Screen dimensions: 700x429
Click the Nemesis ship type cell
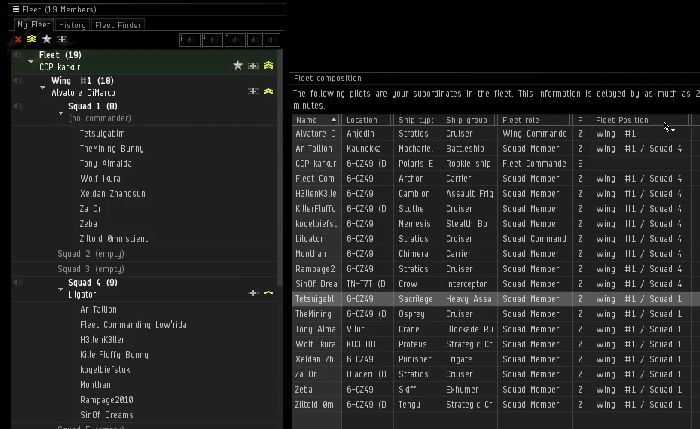tap(414, 224)
